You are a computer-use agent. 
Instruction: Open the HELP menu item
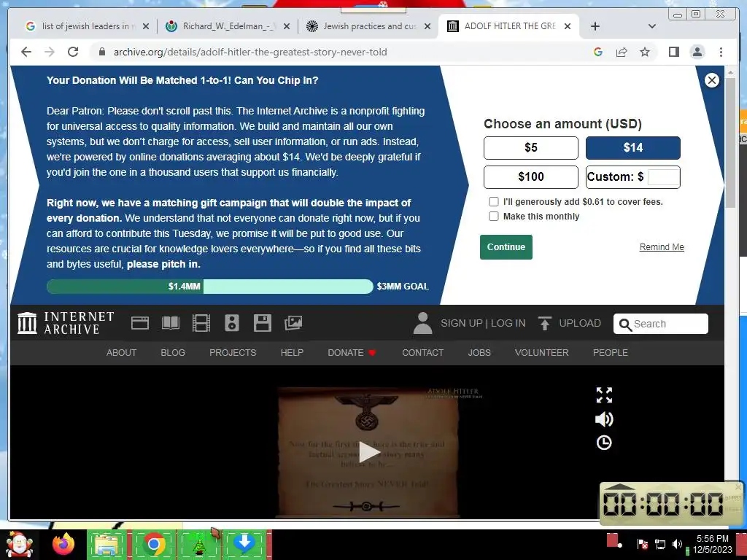(292, 353)
